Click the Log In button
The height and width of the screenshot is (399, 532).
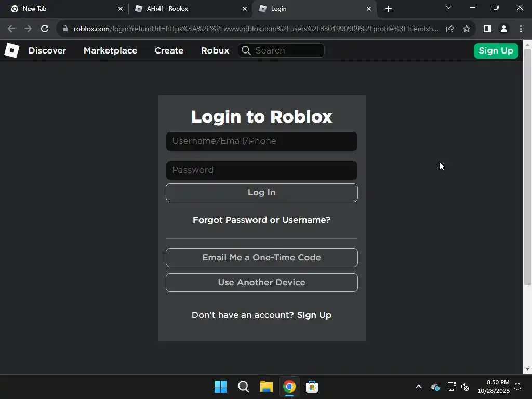point(262,193)
